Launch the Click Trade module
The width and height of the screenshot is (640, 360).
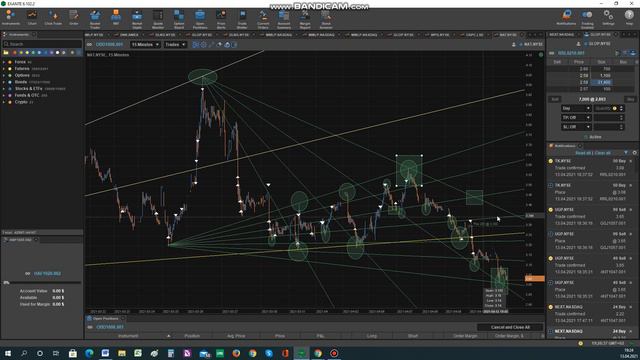tap(53, 18)
